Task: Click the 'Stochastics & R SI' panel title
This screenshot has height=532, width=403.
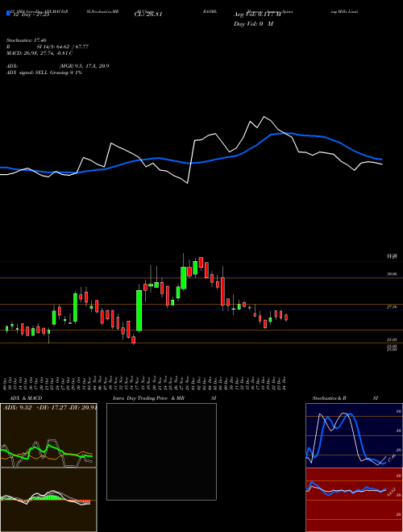Action: pyautogui.click(x=345, y=398)
